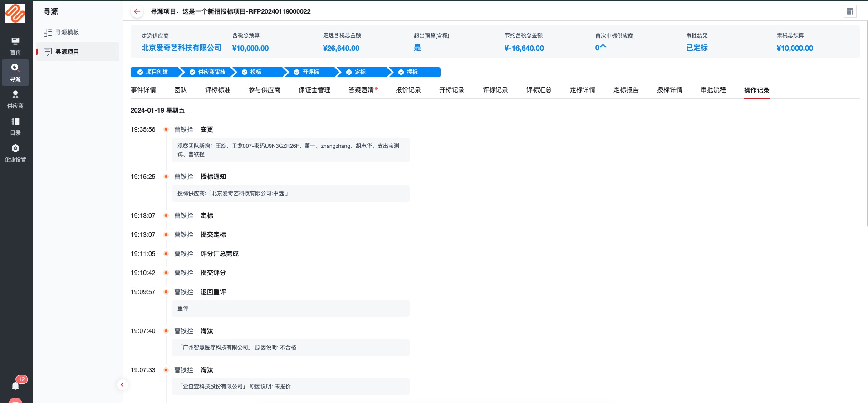Open 寻源项目 in the side menu
The width and height of the screenshot is (868, 403).
[x=78, y=52]
